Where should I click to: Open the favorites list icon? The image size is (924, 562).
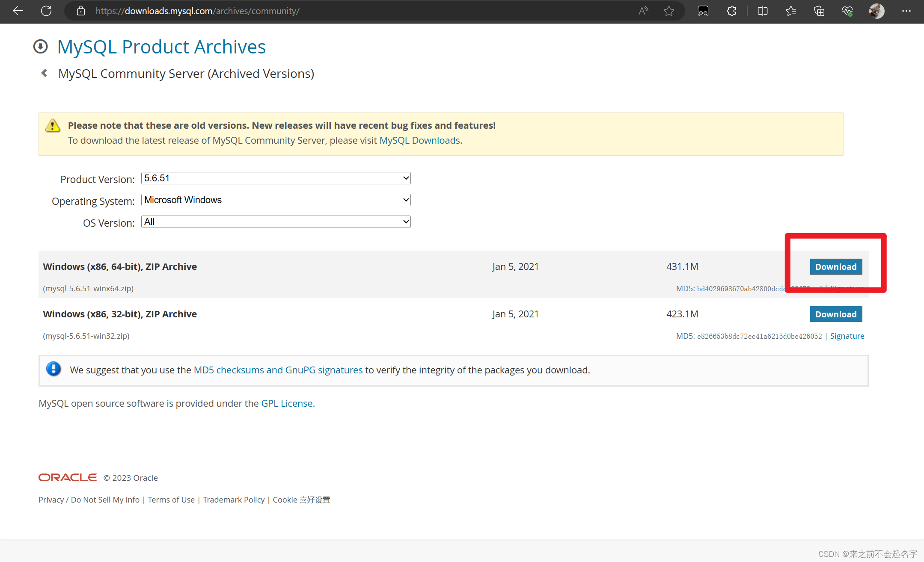(790, 11)
